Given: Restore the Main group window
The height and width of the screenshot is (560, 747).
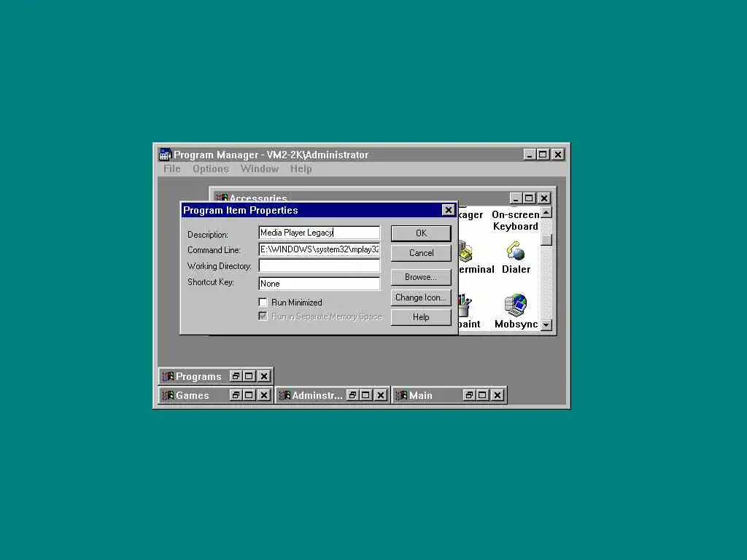Looking at the screenshot, I should (469, 395).
